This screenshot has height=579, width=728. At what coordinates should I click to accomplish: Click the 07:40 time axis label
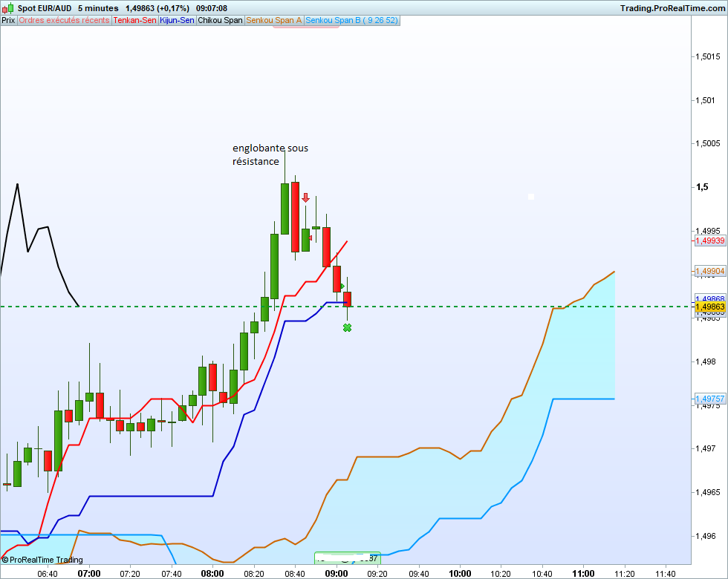[x=172, y=574]
